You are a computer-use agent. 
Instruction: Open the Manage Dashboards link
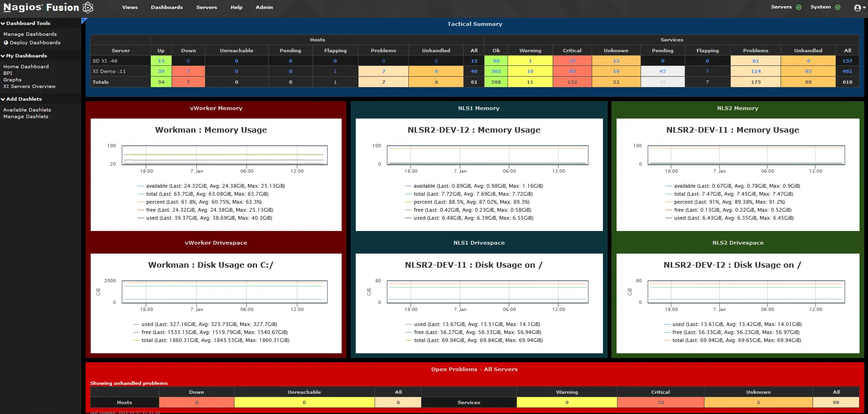tap(30, 34)
